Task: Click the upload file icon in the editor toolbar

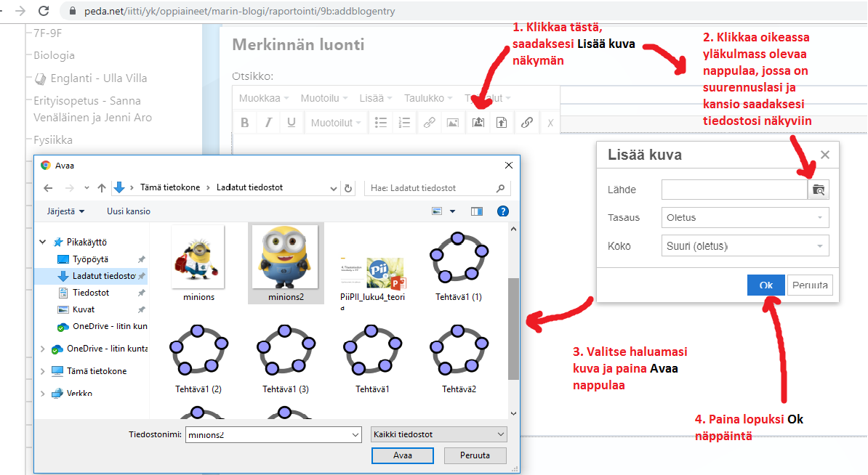Action: pyautogui.click(x=502, y=123)
